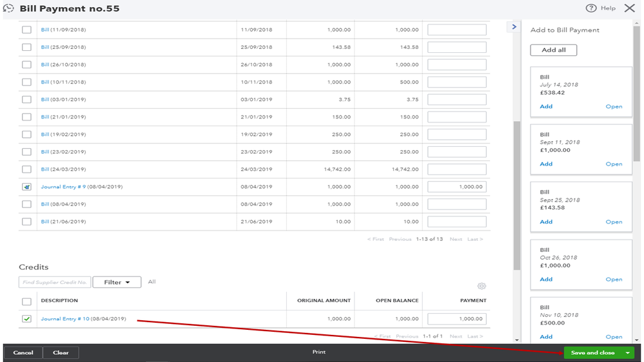The image size is (644, 362).
Task: Tick checkbox for Bill (11/09/2018)
Action: pyautogui.click(x=26, y=30)
